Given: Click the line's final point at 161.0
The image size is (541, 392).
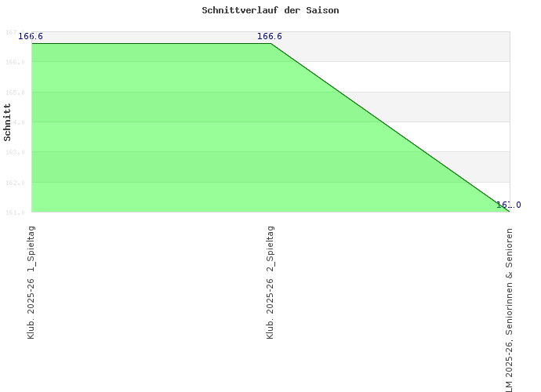Looking at the screenshot, I should point(509,211).
